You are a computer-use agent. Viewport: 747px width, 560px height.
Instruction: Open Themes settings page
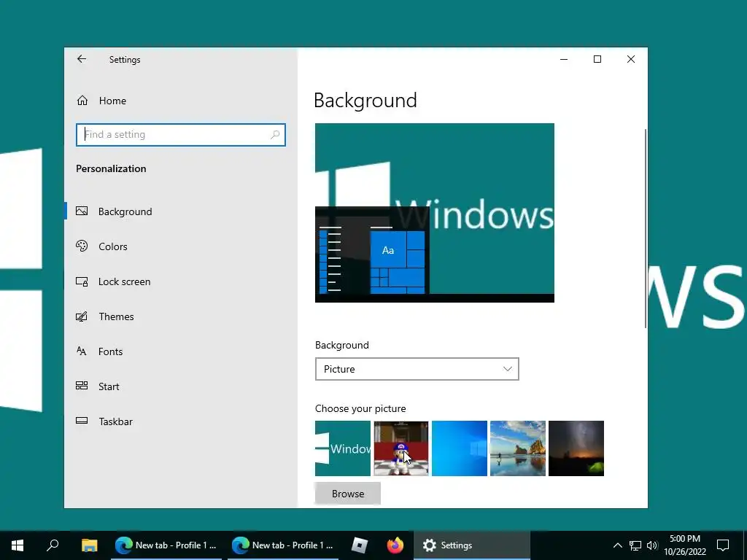point(181,316)
